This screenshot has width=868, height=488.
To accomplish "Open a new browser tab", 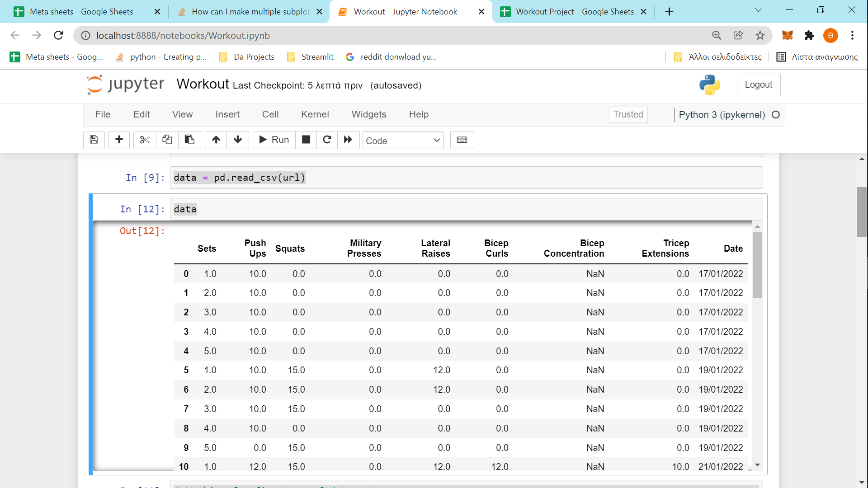I will pos(670,12).
